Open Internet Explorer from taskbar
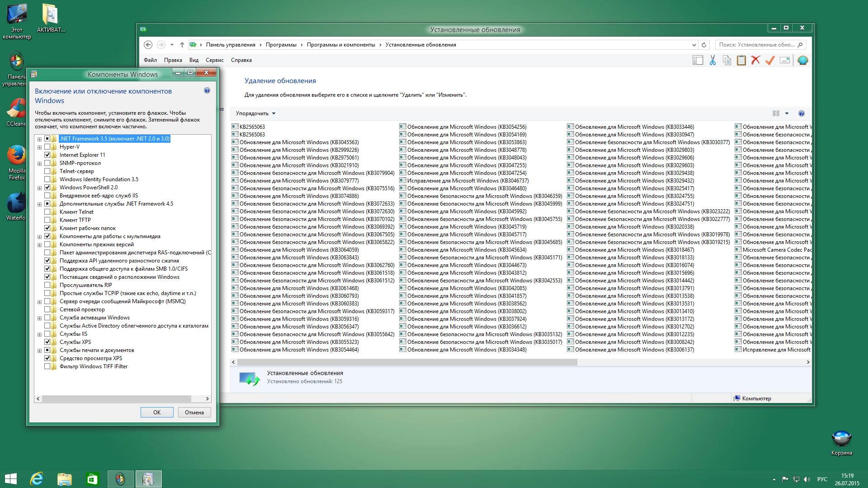This screenshot has height=488, width=868. [x=37, y=479]
